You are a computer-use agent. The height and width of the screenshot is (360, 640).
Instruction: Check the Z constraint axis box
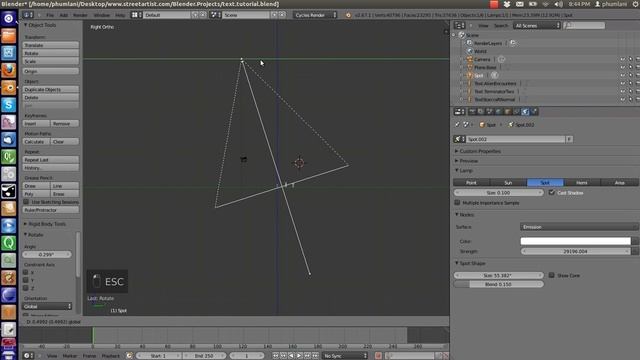coord(26,288)
